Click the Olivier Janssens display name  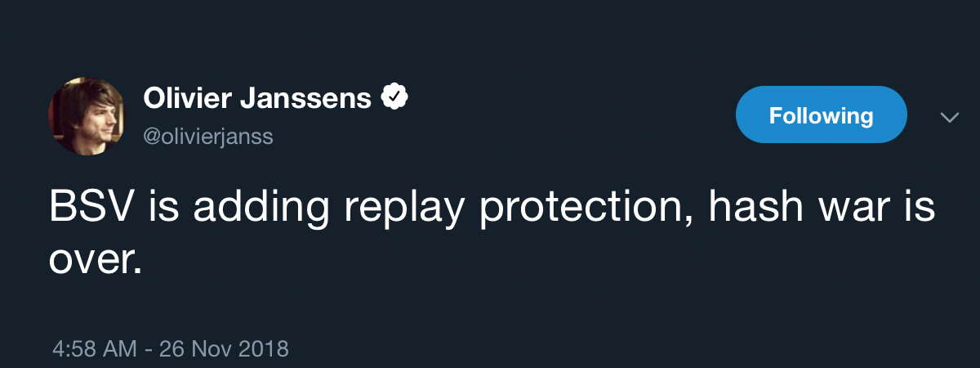pos(258,99)
